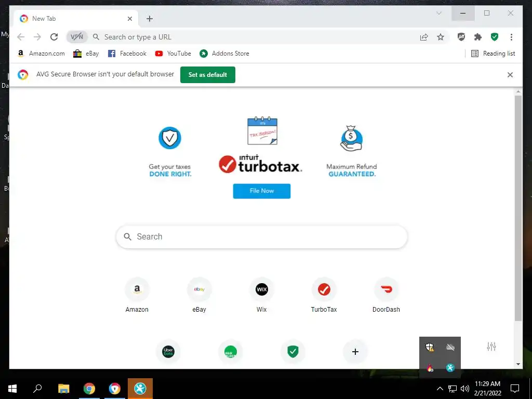Click the vertical page scrollbar
532x399 pixels.
518,208
